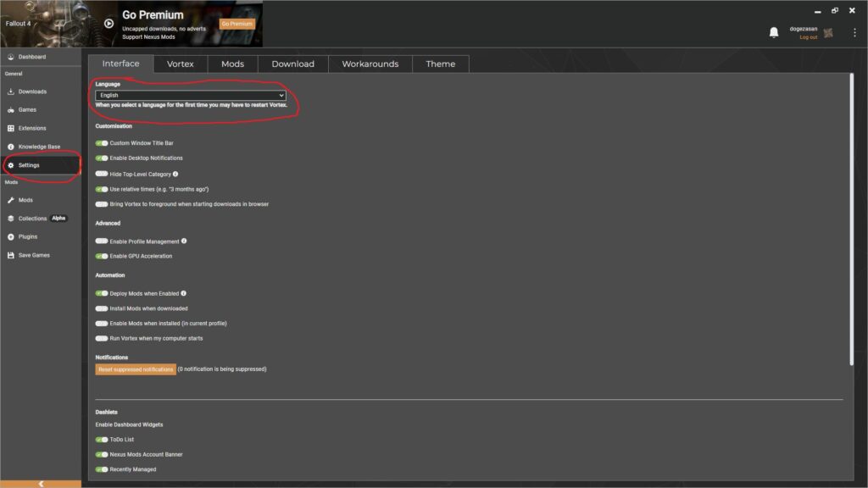Image resolution: width=868 pixels, height=488 pixels.
Task: Open the Collections stack icon
Action: click(10, 219)
